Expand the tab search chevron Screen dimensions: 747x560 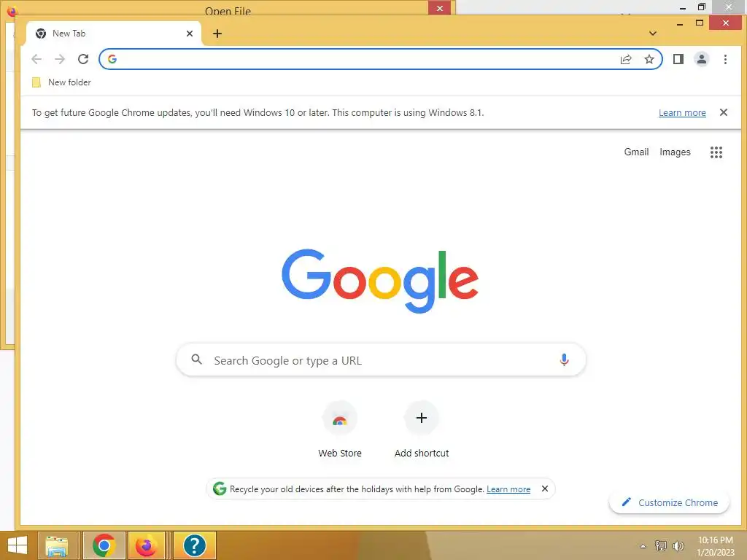(x=653, y=34)
